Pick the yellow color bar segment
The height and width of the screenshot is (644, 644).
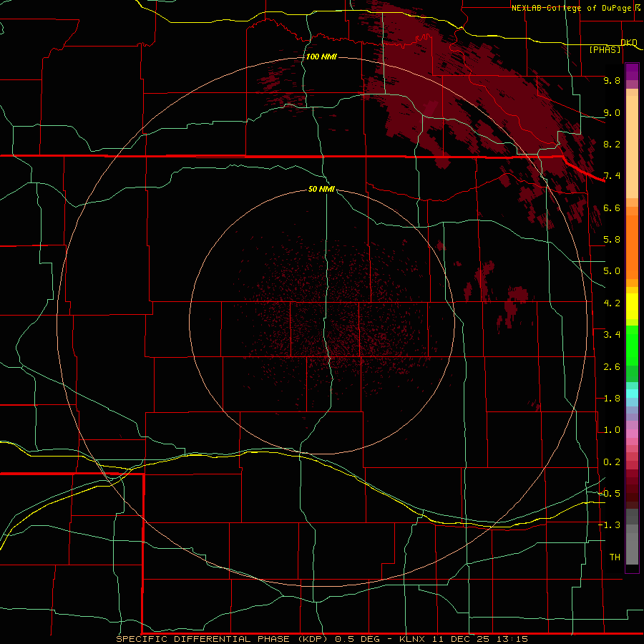click(632, 306)
